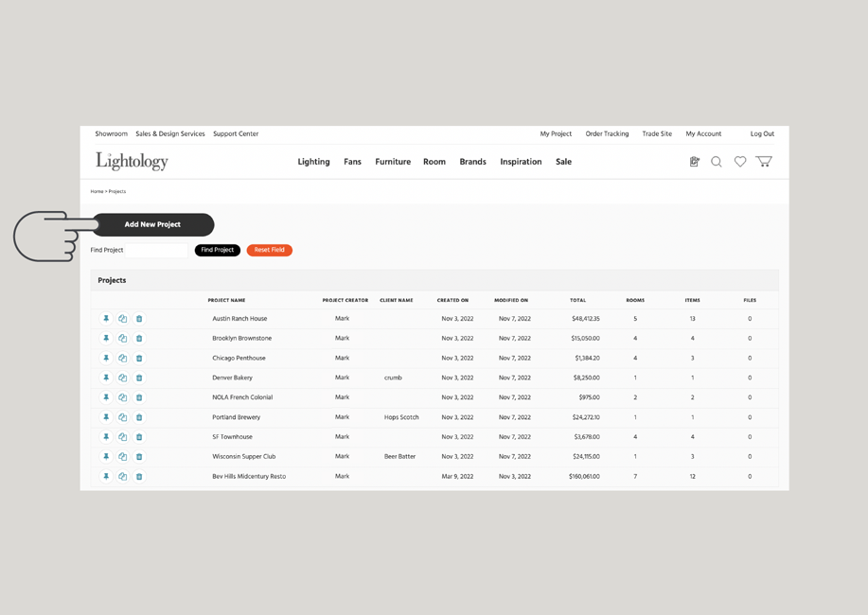The width and height of the screenshot is (868, 615).
Task: Click Add New Project button
Action: [152, 225]
